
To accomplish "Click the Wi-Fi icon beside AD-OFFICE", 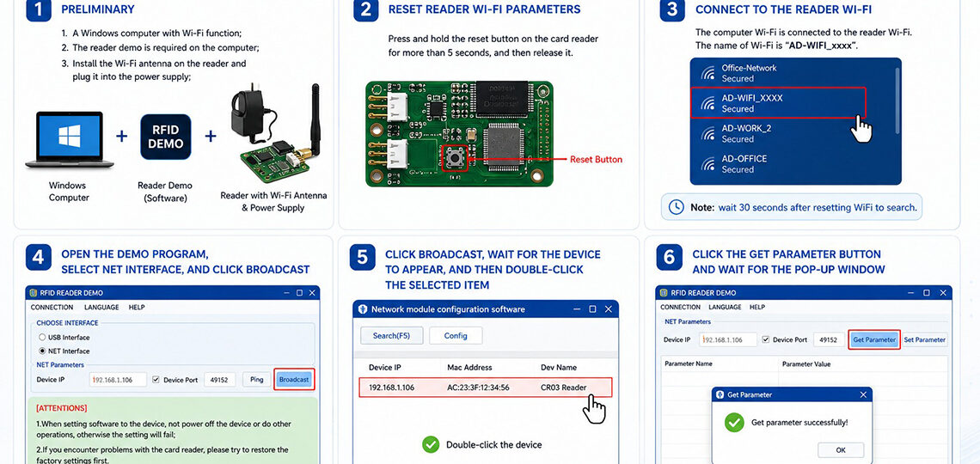I will click(x=707, y=163).
